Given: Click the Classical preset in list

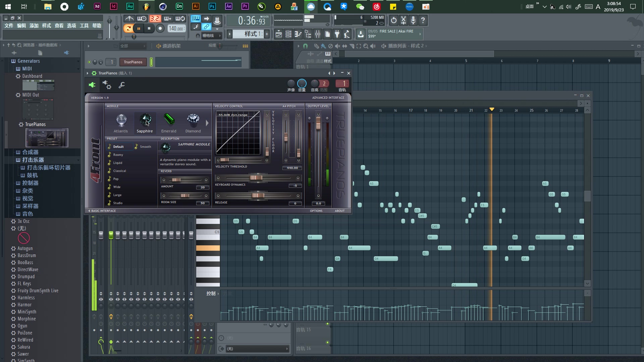Looking at the screenshot, I should tap(119, 171).
